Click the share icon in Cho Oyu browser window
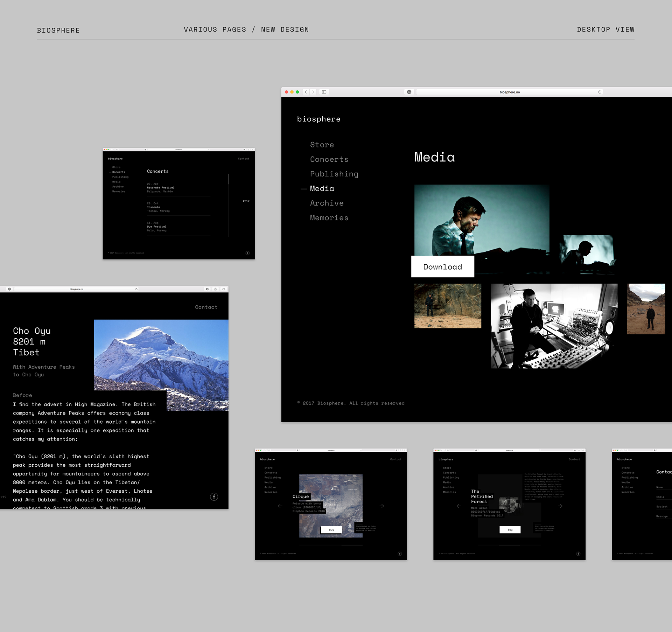Image resolution: width=672 pixels, height=632 pixels. 216,289
